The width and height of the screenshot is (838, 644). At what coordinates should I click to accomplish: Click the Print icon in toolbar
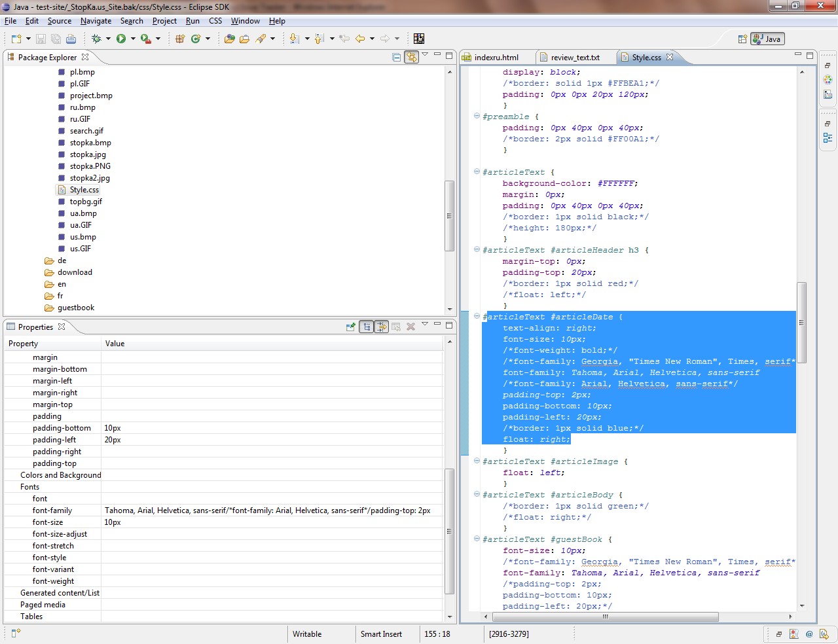coord(71,39)
